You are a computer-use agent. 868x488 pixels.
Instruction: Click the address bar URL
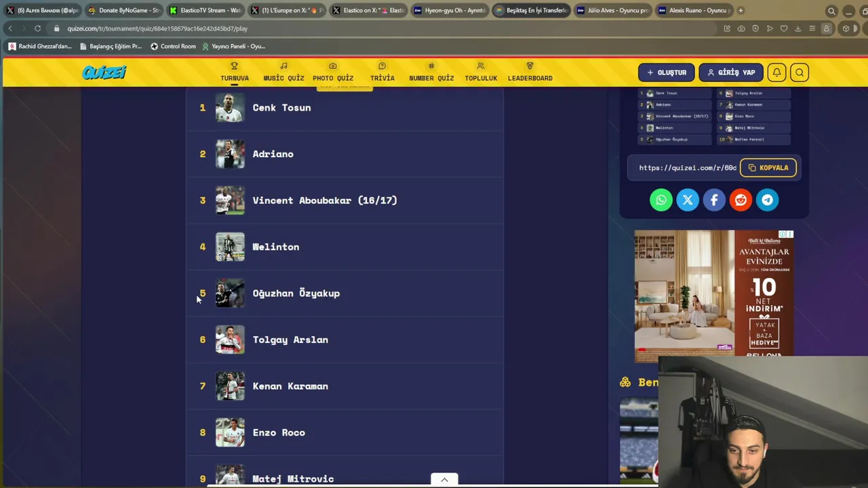(157, 28)
